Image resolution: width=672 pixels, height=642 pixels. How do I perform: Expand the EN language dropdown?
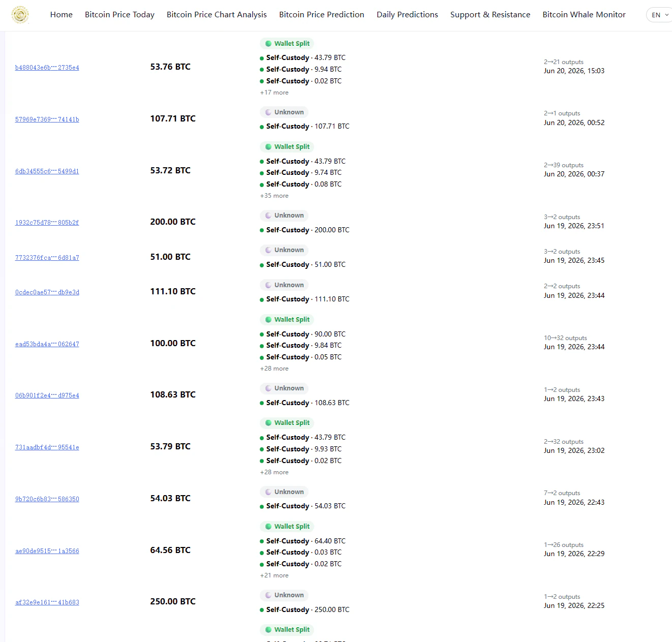[660, 15]
